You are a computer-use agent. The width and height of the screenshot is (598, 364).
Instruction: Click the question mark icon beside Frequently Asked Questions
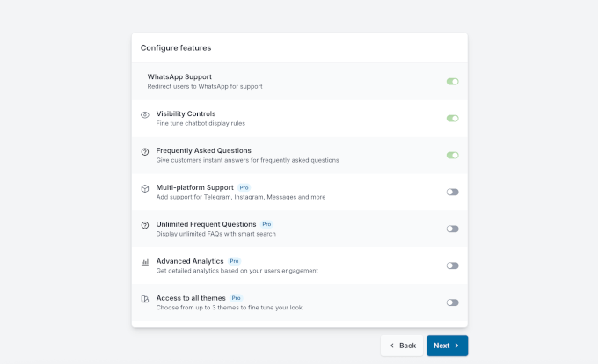click(145, 151)
